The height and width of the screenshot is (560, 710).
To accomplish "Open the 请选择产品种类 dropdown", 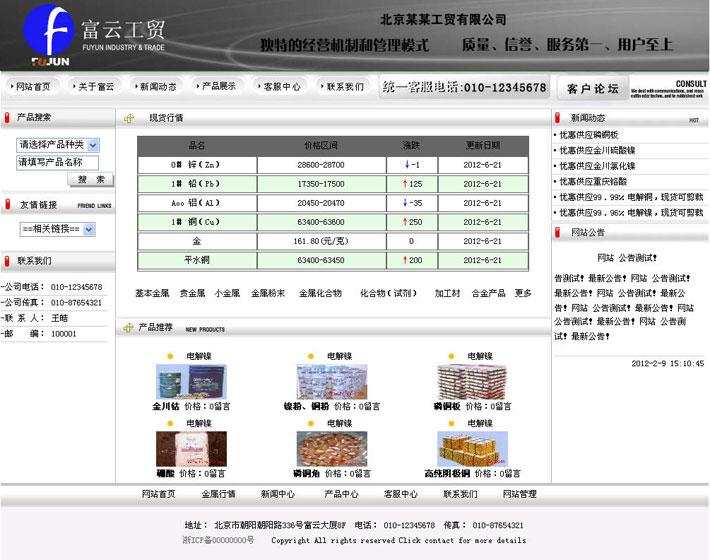I will pyautogui.click(x=58, y=145).
